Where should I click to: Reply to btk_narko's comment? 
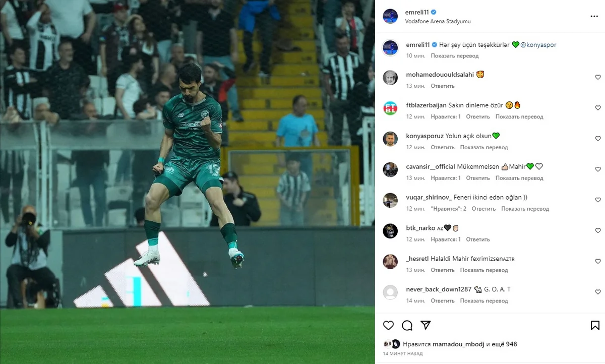tap(478, 239)
